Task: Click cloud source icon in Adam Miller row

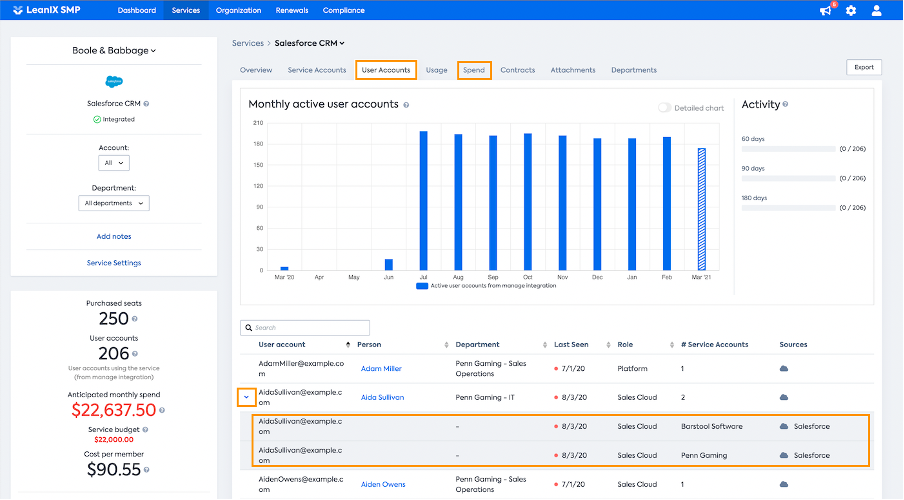Action: coord(784,369)
